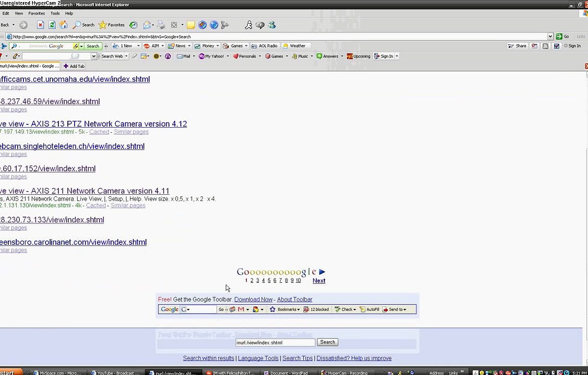The width and height of the screenshot is (588, 375).
Task: Open the Tools menu
Action: point(55,14)
